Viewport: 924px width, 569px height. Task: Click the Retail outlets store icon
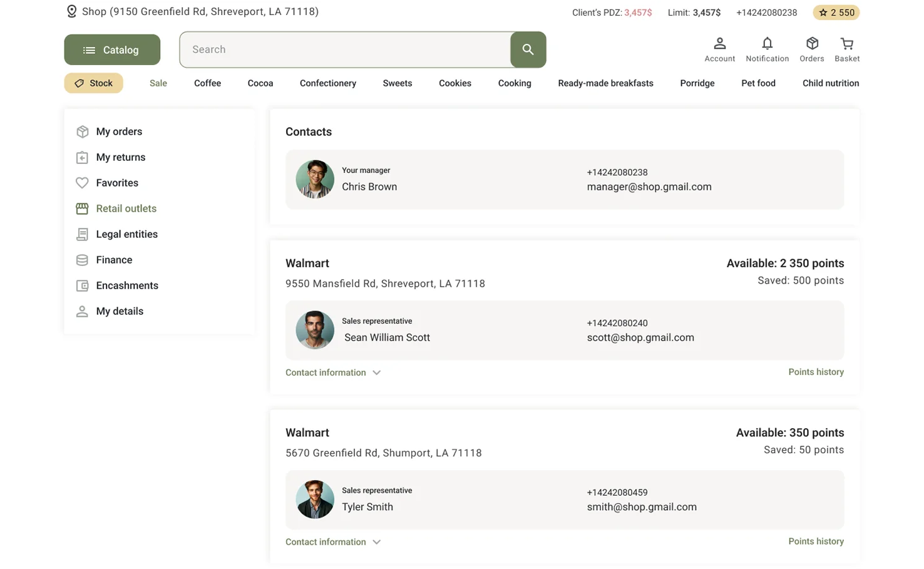82,208
